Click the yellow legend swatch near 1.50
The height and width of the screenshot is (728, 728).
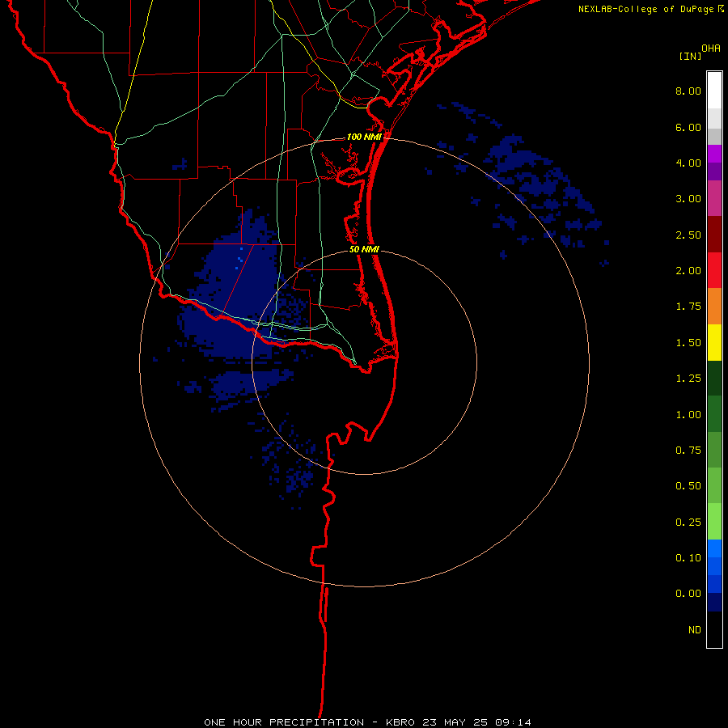[x=714, y=343]
